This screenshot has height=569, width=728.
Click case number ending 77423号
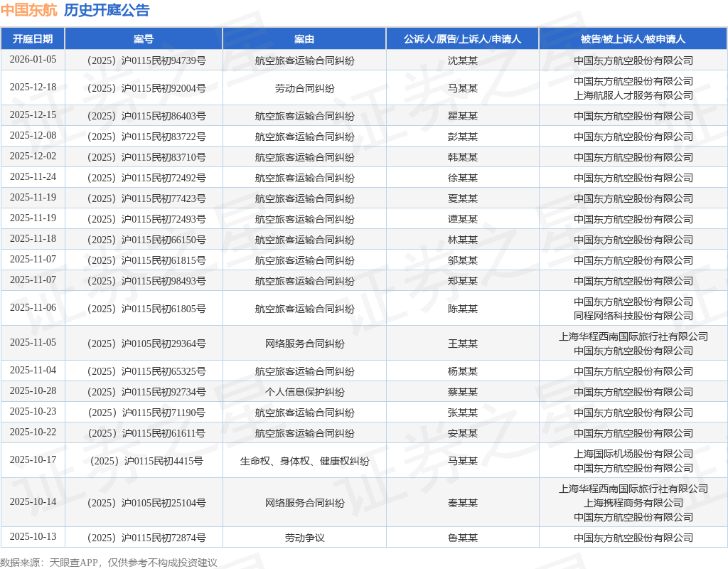[x=146, y=198]
